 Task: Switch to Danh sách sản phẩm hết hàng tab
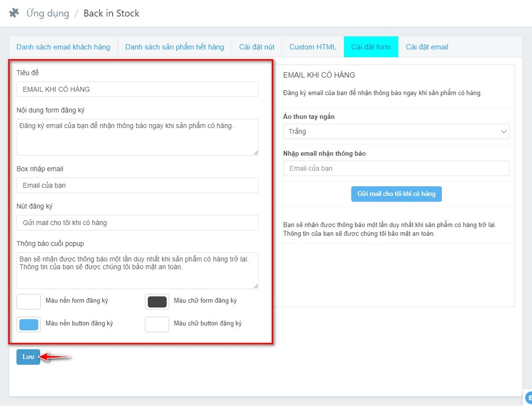(x=174, y=47)
